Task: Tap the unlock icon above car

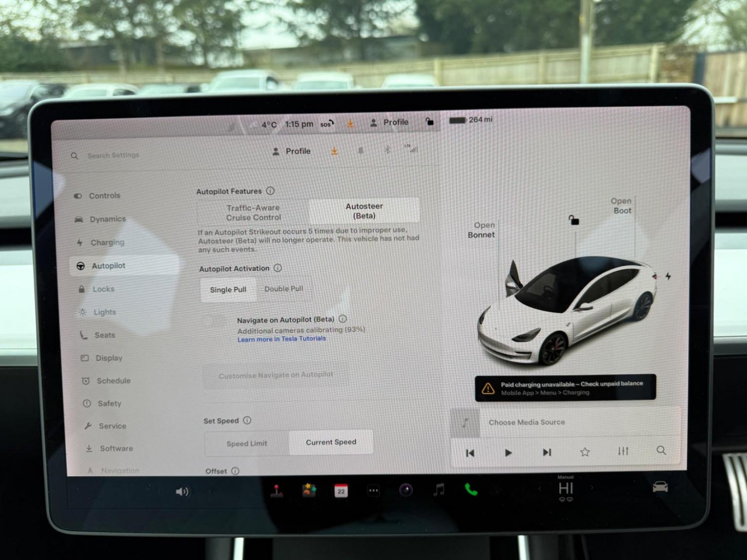Action: [x=574, y=220]
